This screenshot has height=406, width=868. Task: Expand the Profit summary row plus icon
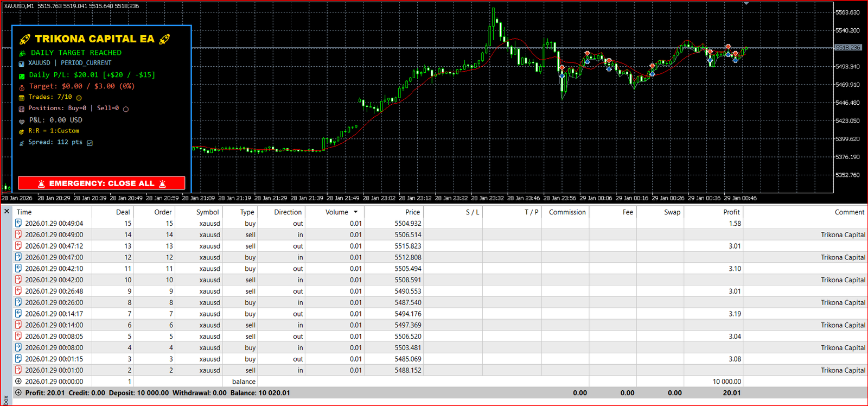(18, 393)
